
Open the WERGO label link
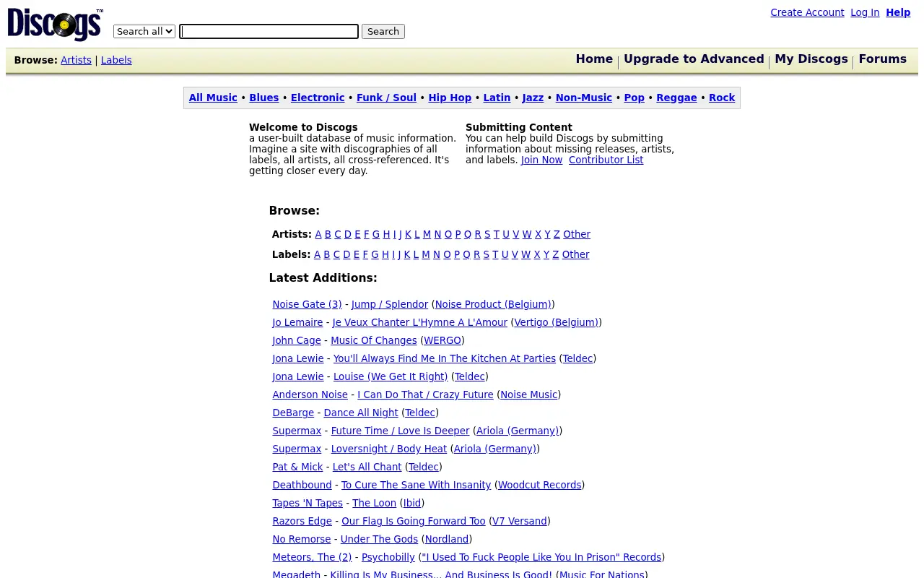click(x=443, y=340)
